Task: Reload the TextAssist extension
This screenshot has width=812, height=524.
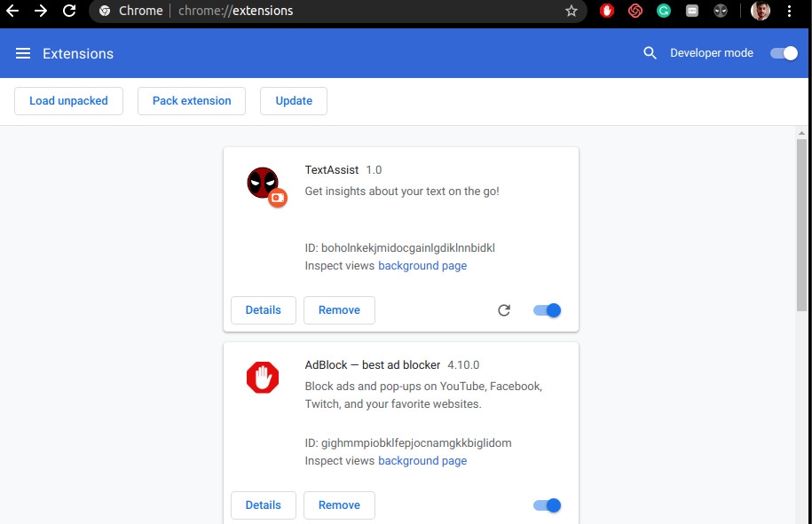Action: (x=504, y=310)
